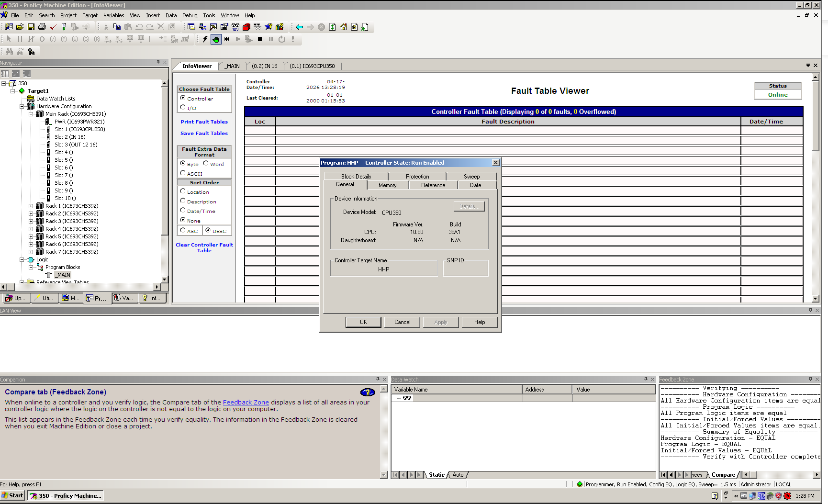Click the Save project toolbar icon
The image size is (828, 504).
click(31, 27)
